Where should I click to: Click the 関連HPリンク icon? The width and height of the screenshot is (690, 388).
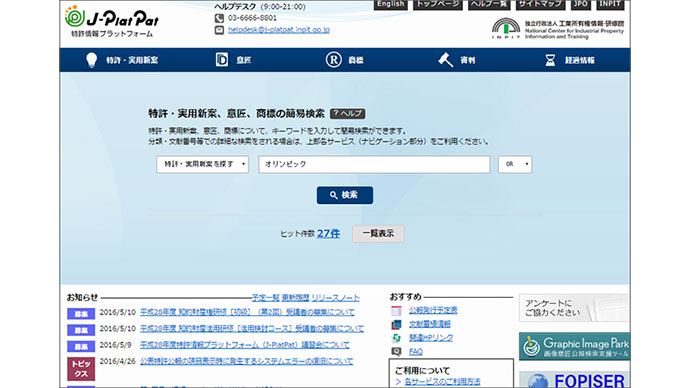click(396, 338)
